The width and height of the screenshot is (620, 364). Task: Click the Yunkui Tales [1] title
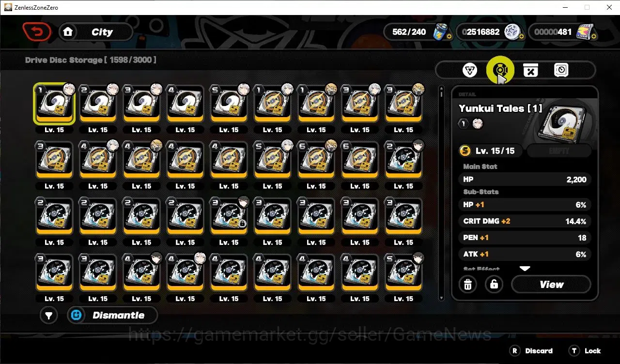click(500, 108)
